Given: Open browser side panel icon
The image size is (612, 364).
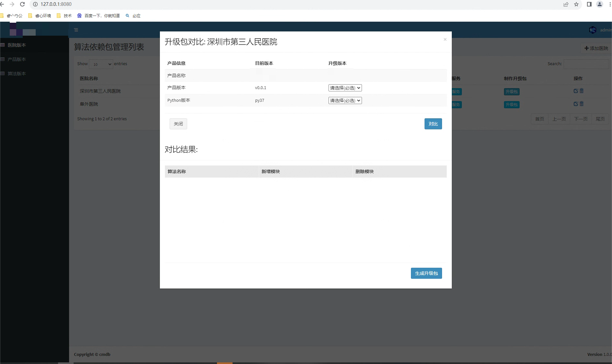Looking at the screenshot, I should click(x=589, y=4).
